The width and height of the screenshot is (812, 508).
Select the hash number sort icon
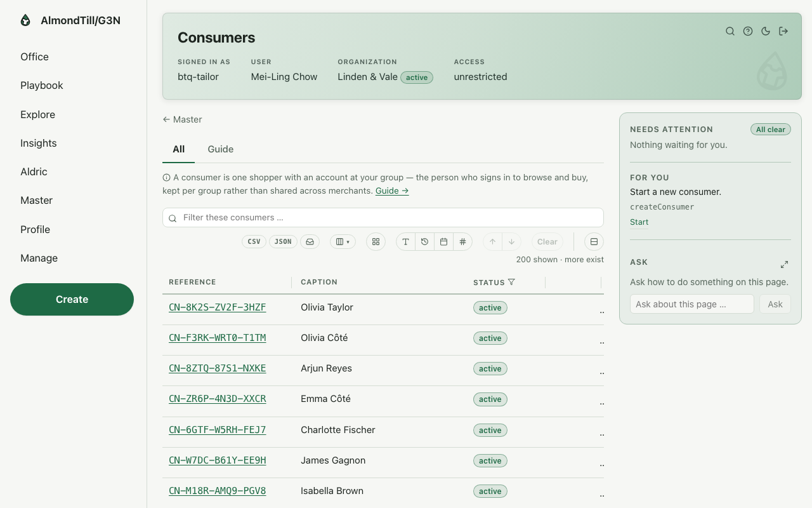click(x=463, y=242)
